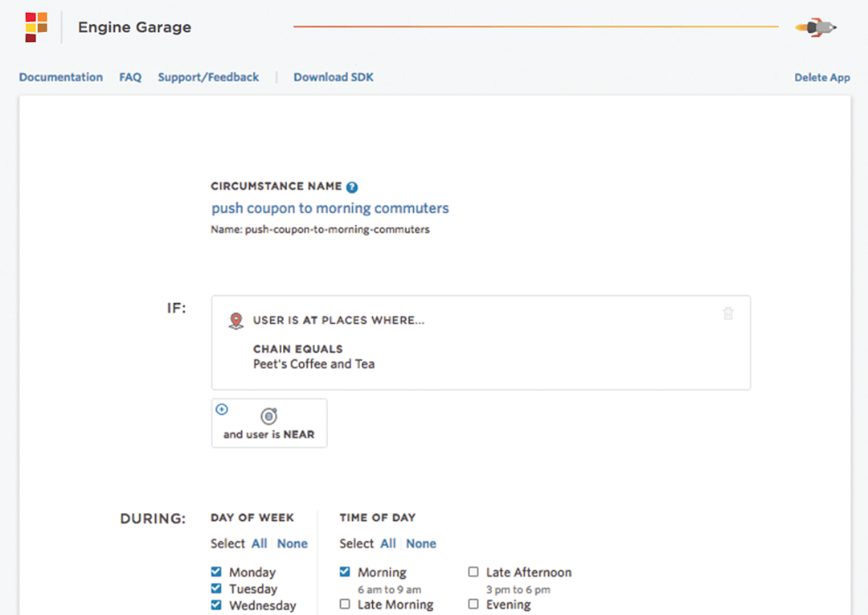Enable the Late Afternoon checkbox
Screen dimensions: 868x615
[x=473, y=572]
